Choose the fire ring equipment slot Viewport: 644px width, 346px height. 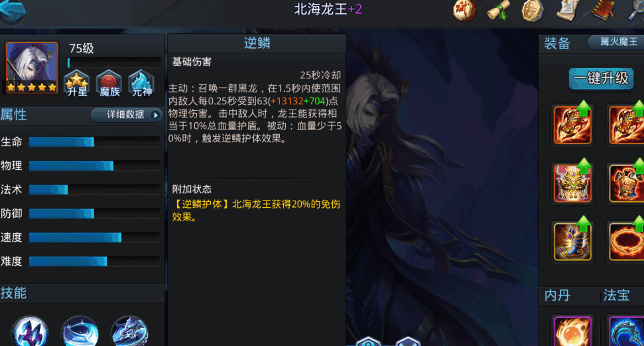click(626, 241)
